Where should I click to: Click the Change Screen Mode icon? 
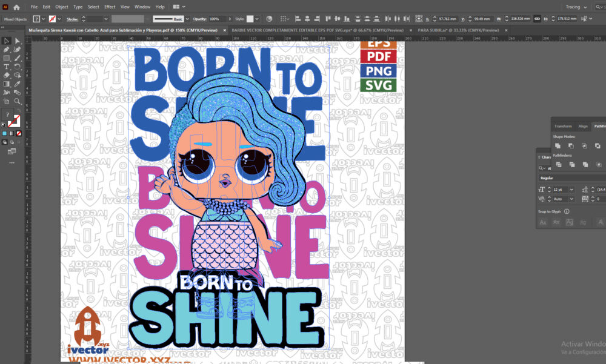[x=12, y=151]
